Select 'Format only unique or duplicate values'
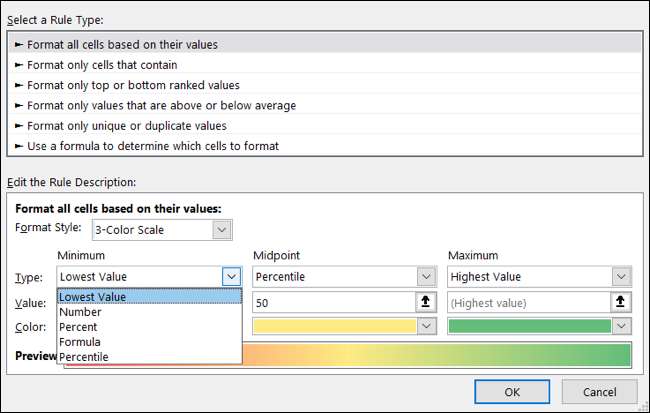650x413 pixels. point(127,126)
